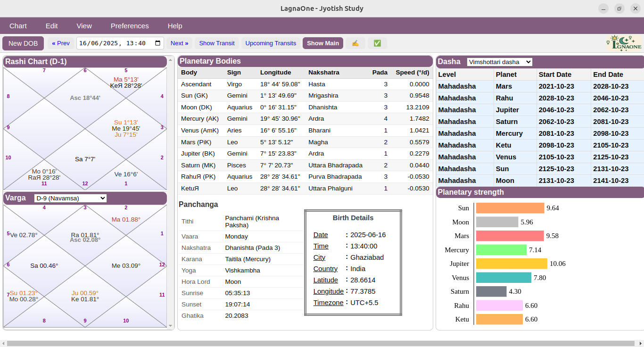The image size is (644, 347).
Task: Open the D-9 (Navamsa) varga dropdown
Action: click(x=71, y=198)
